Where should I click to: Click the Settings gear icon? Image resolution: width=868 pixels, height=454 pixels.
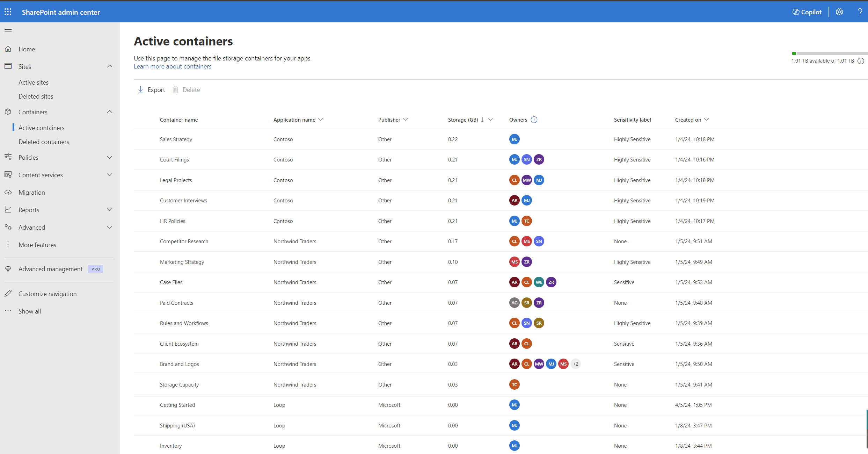point(839,12)
